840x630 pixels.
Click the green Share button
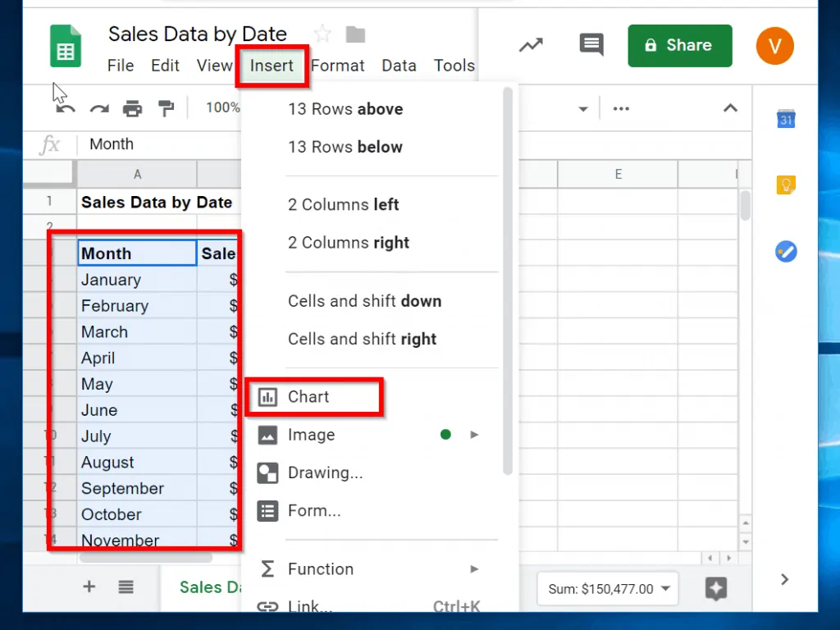click(x=679, y=45)
